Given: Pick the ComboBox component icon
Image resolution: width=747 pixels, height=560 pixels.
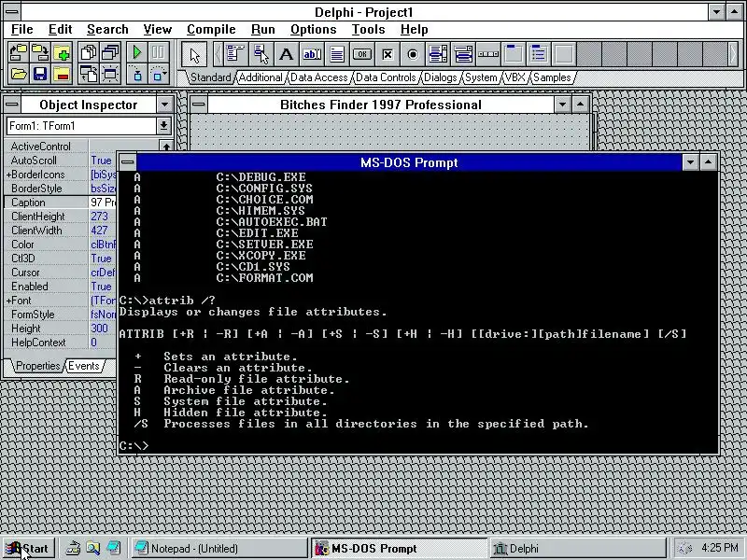Looking at the screenshot, I should [463, 54].
